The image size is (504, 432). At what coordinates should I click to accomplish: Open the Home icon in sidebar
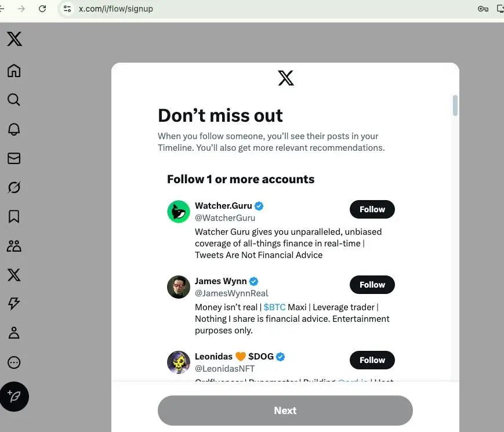pos(14,71)
